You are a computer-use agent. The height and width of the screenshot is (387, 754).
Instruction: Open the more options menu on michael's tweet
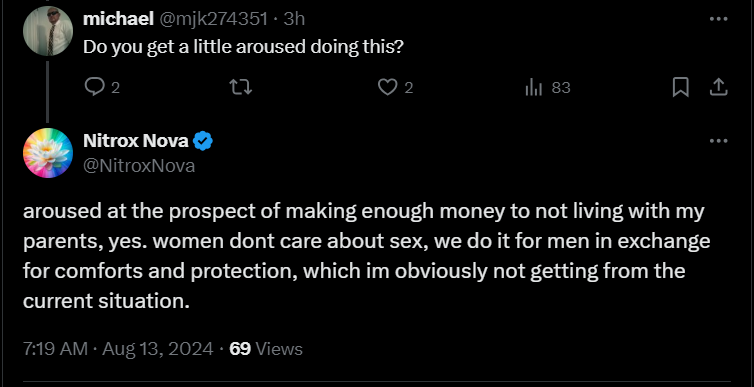click(x=718, y=19)
